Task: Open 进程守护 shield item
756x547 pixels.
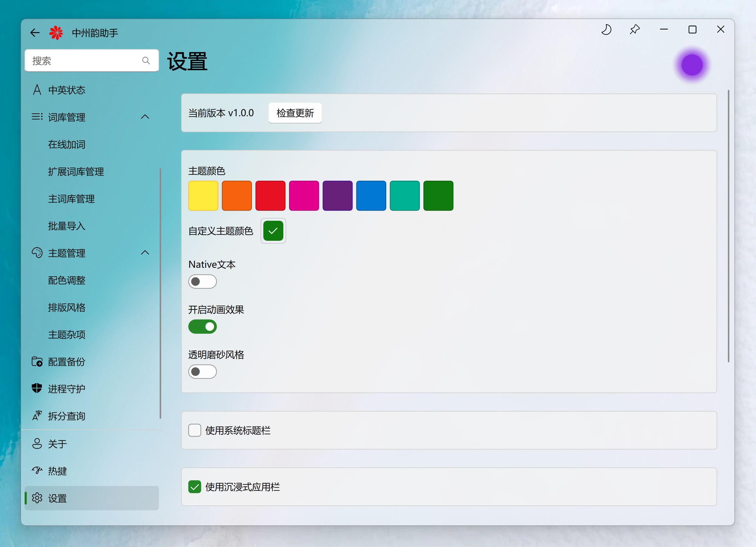Action: pos(66,389)
